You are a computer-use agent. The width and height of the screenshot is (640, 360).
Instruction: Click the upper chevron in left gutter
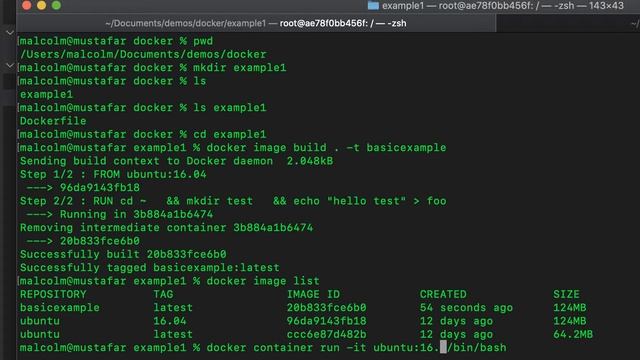coord(10,33)
